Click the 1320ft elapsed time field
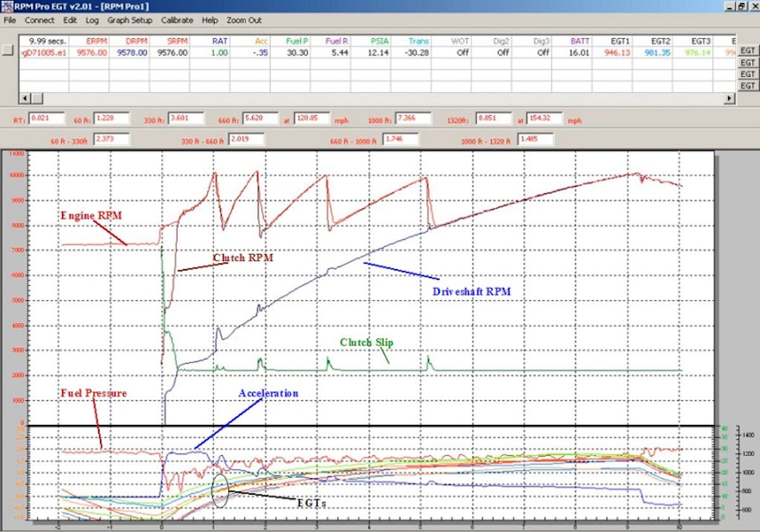 click(494, 118)
